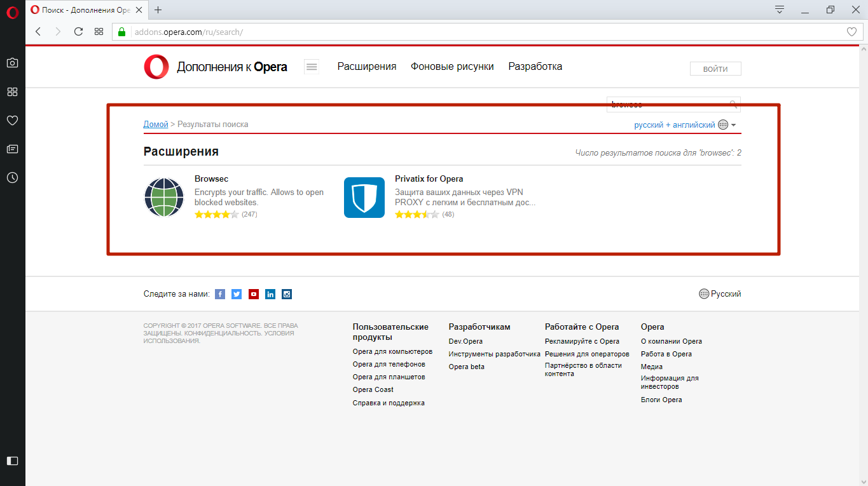Open Блоги Opera footer link
This screenshot has height=486, width=868.
click(661, 400)
